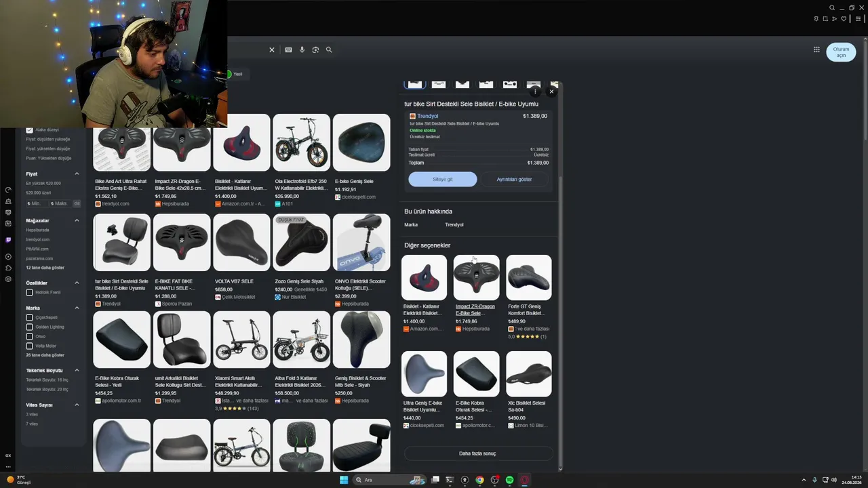Tick the ÇiçekSepeti brand checkbox
The image size is (868, 488).
[x=29, y=317]
